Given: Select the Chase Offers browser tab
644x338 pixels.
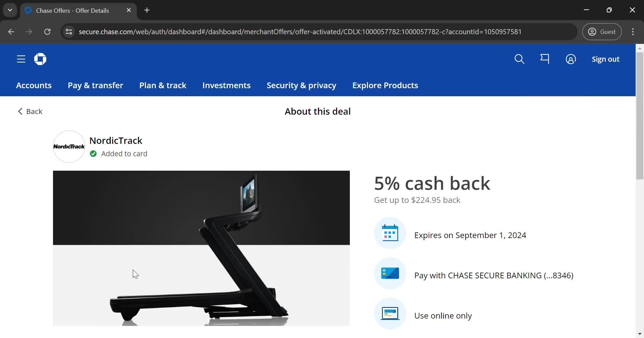Looking at the screenshot, I should [72, 10].
